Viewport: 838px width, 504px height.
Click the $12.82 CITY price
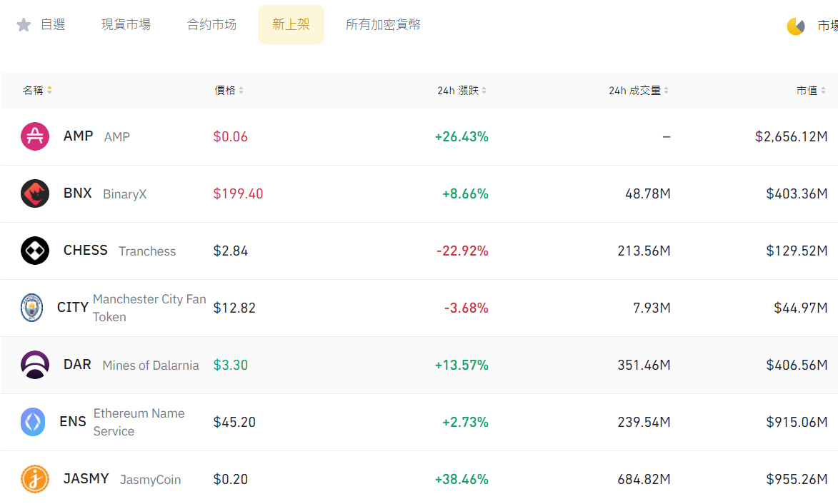point(234,308)
